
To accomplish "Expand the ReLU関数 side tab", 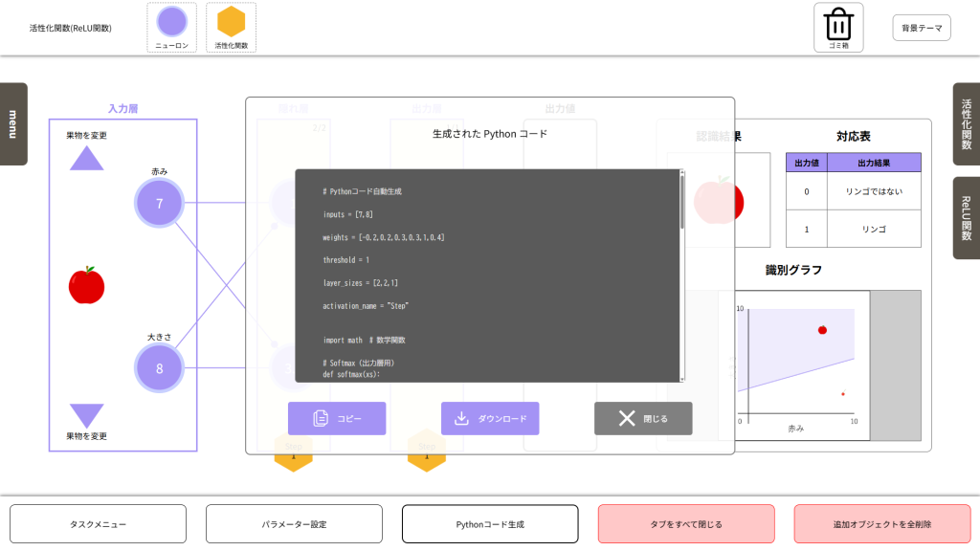I will coord(966,217).
